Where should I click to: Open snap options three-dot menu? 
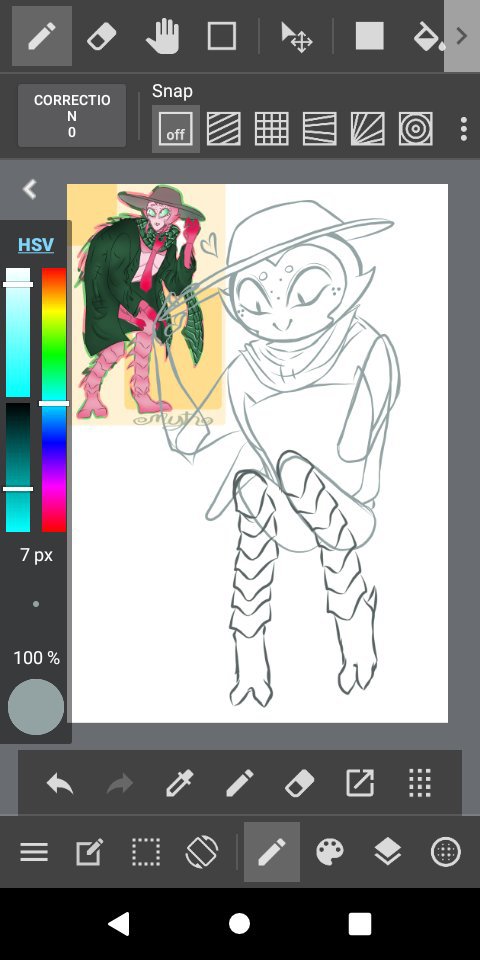(463, 129)
